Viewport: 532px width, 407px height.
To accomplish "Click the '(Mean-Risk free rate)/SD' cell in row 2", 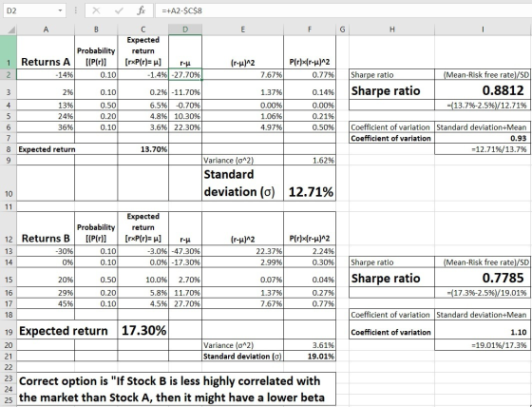I will click(x=483, y=75).
